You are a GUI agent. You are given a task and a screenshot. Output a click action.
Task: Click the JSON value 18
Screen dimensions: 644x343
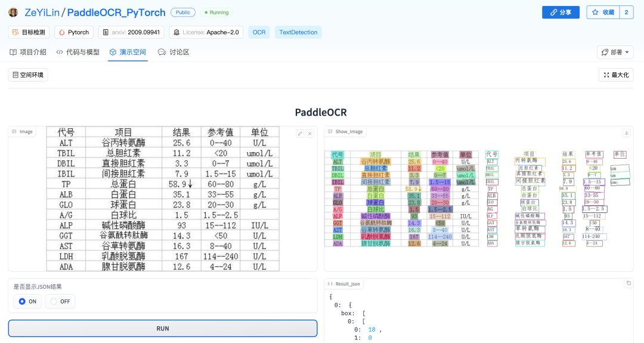(x=371, y=329)
